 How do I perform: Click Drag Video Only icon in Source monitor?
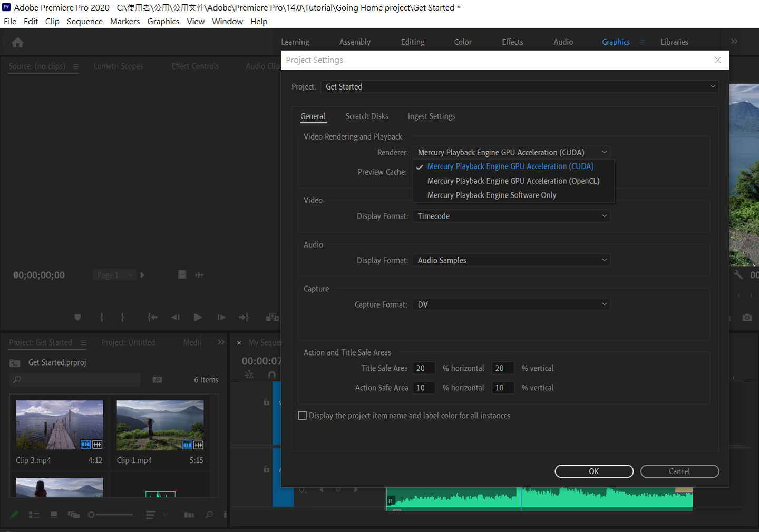pos(182,274)
